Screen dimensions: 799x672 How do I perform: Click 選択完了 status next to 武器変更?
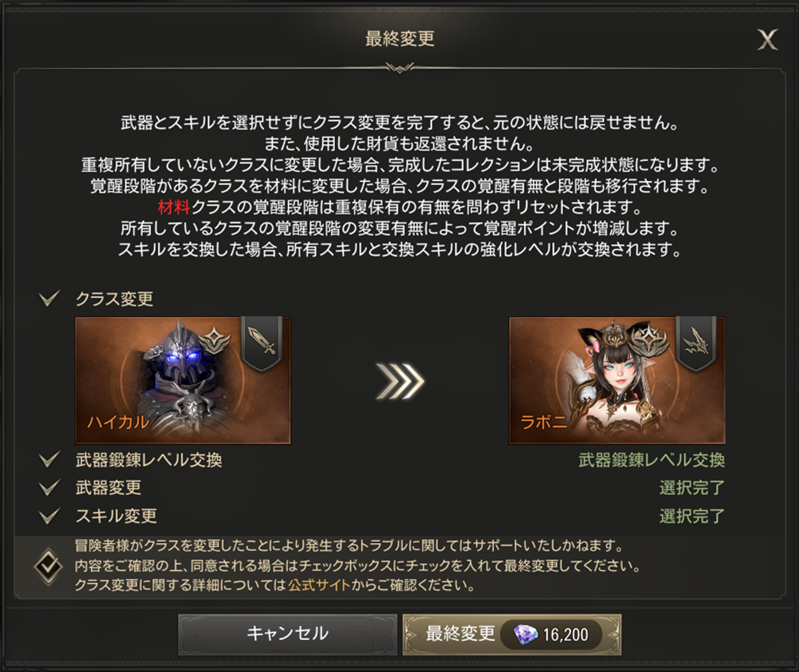point(692,488)
